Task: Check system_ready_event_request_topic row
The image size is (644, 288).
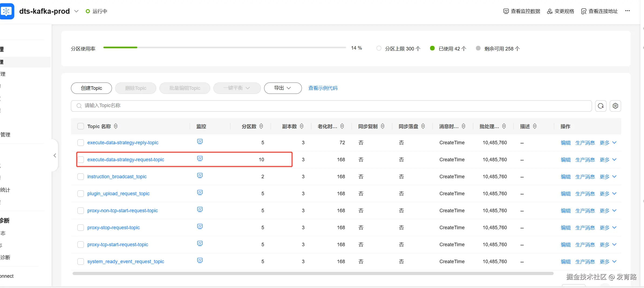Action: [81, 262]
